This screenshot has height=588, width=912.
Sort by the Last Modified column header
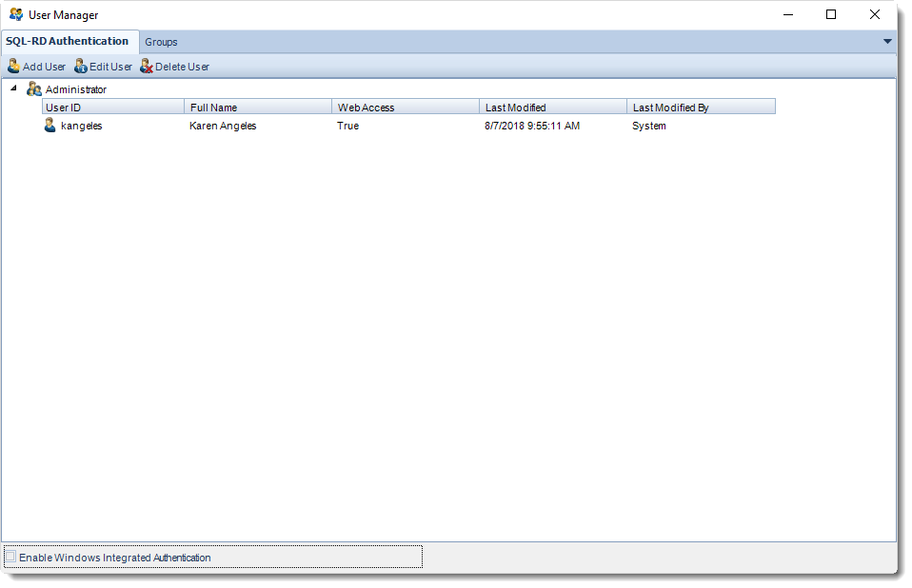pyautogui.click(x=553, y=107)
